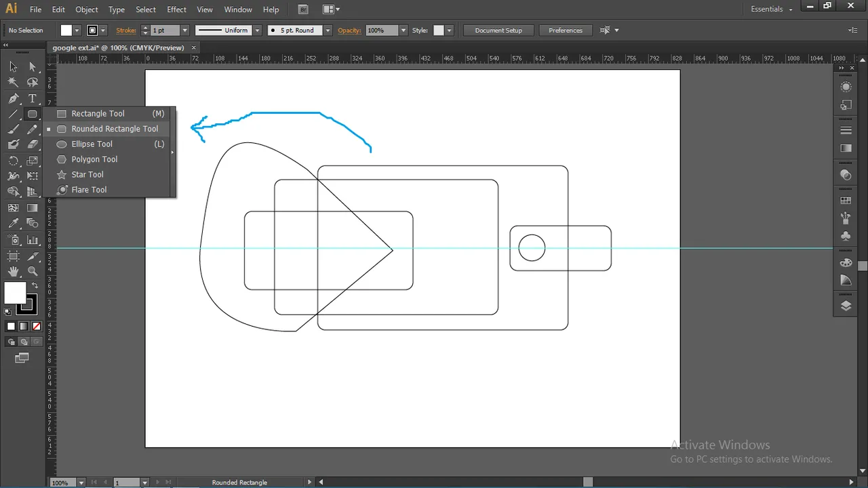868x488 pixels.
Task: Select the Gradient tool in toolbox
Action: pyautogui.click(x=32, y=208)
